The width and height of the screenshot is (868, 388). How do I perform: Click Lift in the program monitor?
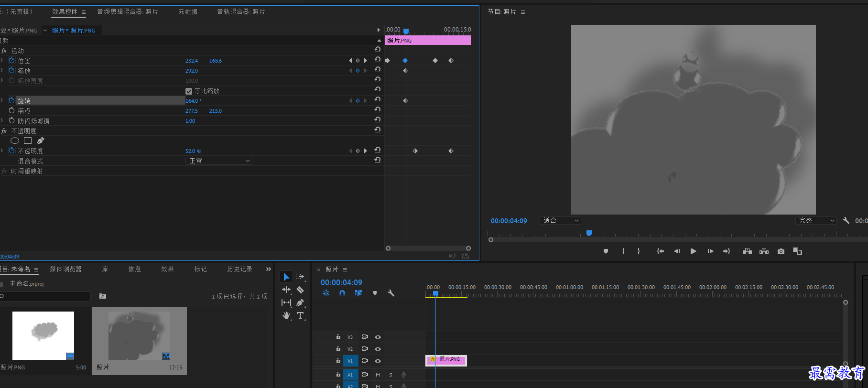click(747, 251)
